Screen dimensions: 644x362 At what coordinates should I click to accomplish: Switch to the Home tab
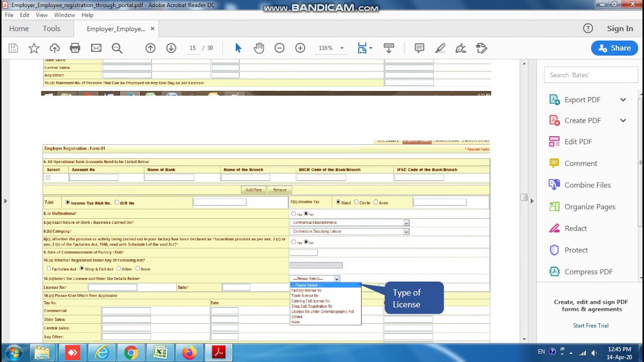pyautogui.click(x=19, y=29)
